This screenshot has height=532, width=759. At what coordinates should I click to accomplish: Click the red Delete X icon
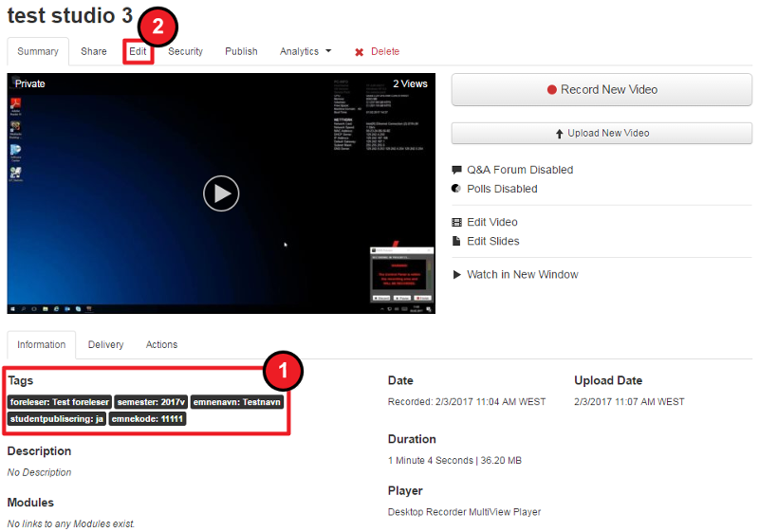359,52
